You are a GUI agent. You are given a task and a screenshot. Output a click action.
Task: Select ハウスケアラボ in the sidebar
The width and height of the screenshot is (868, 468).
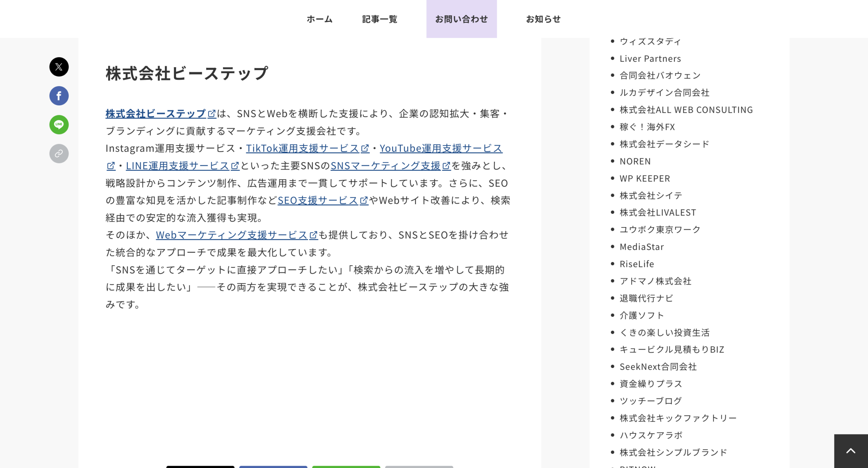pyautogui.click(x=651, y=435)
